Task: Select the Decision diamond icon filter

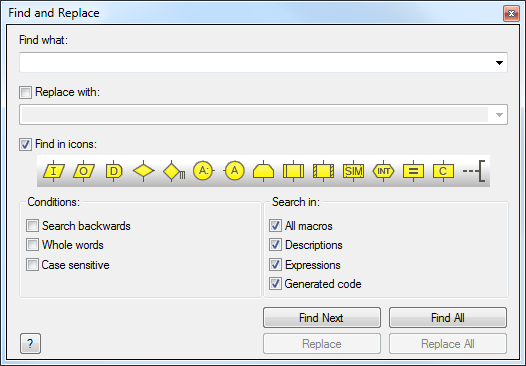Action: 144,171
